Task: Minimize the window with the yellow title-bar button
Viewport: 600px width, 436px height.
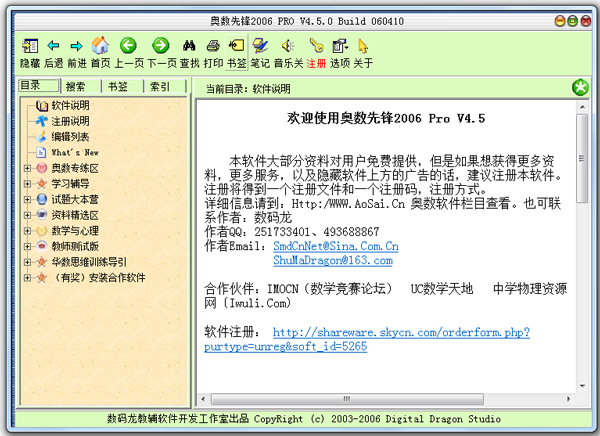Action: tap(560, 21)
